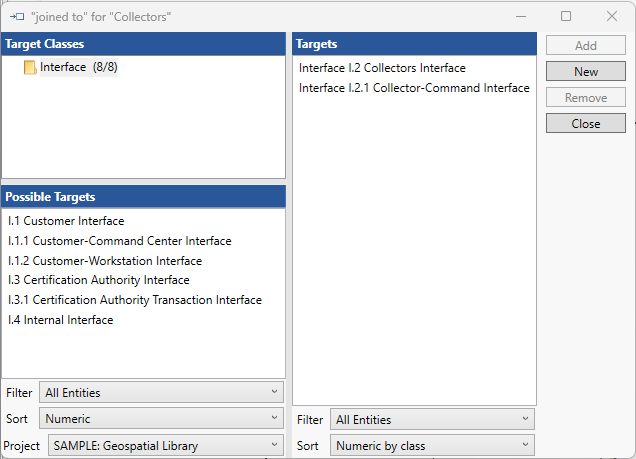The image size is (636, 459).
Task: Open Possible Targets Sort Numeric dropdown
Action: point(161,419)
